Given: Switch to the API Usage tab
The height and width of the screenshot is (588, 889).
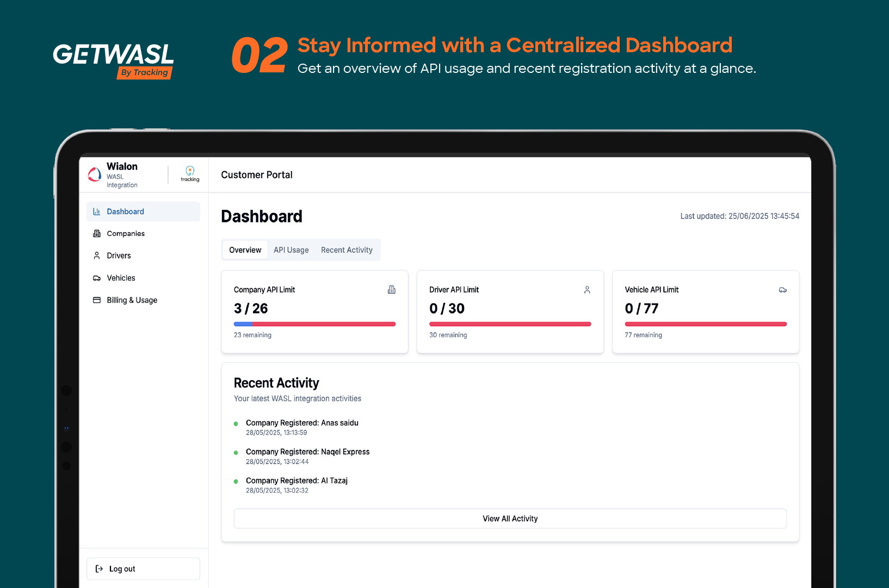Looking at the screenshot, I should coord(291,250).
